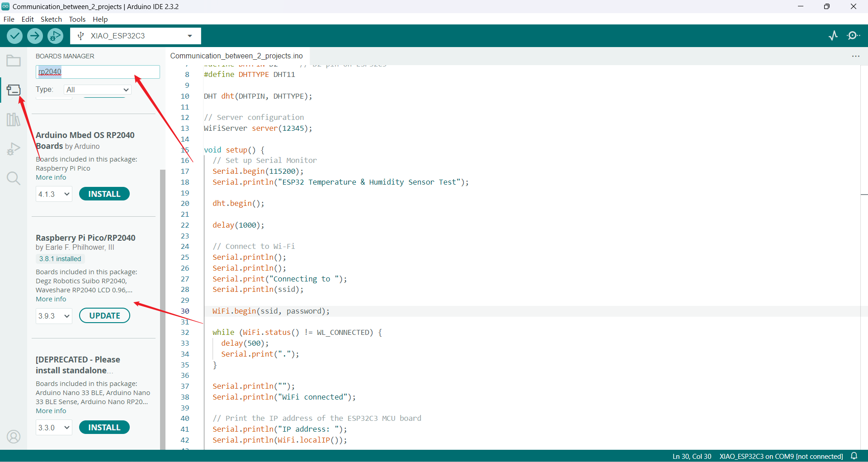Open the account profile icon

(14, 437)
